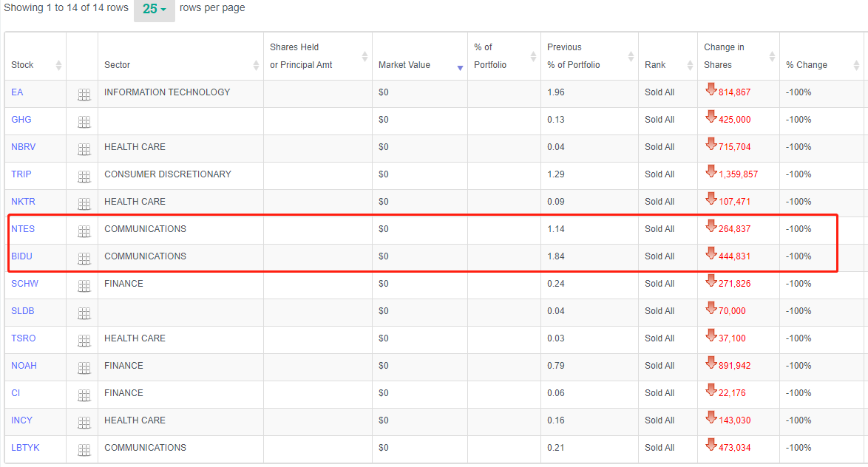Open the grid icon in the TRIP row
This screenshot has height=467, width=868.
(x=84, y=177)
